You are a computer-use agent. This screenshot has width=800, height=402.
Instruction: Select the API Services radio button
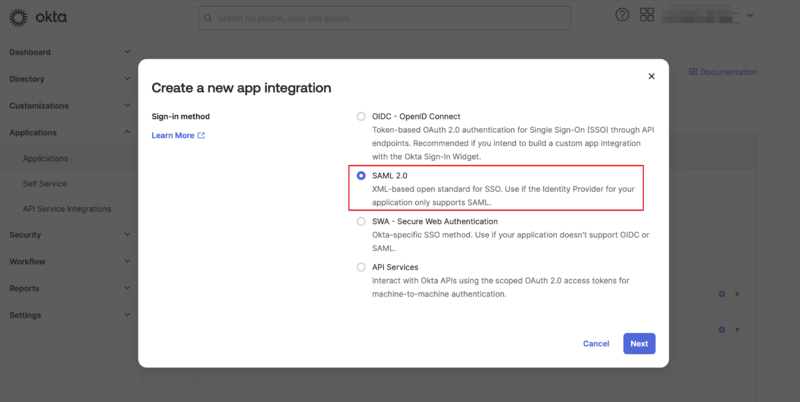coord(361,267)
